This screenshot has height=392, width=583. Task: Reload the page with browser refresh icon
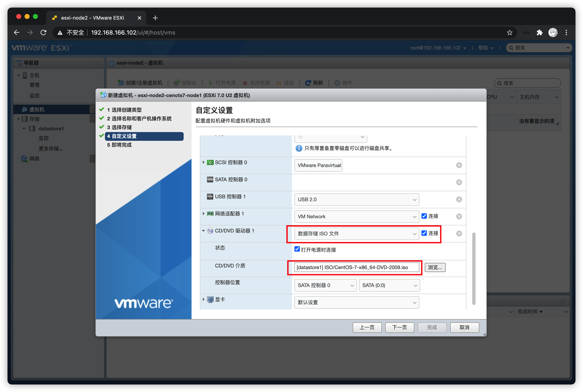(44, 32)
